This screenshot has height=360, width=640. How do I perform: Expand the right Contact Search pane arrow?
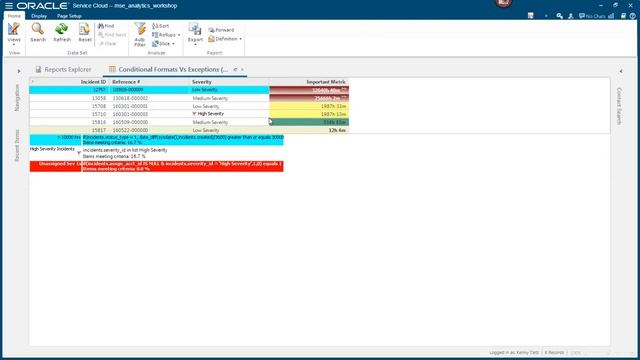click(x=621, y=71)
